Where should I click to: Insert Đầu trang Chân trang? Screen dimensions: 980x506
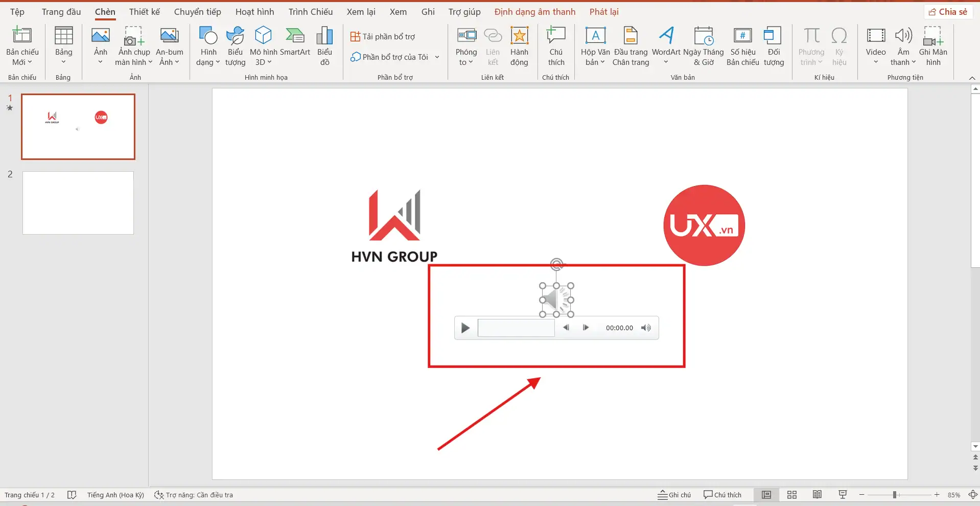tap(631, 46)
